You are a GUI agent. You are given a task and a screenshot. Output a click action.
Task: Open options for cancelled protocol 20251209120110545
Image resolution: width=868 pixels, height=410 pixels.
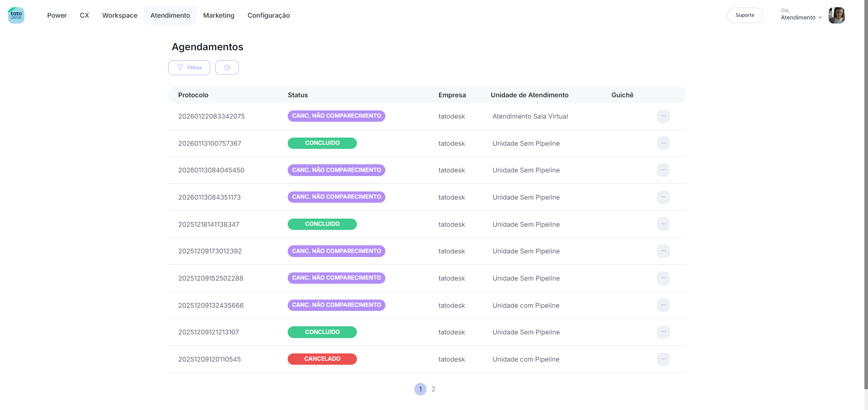[x=663, y=359]
